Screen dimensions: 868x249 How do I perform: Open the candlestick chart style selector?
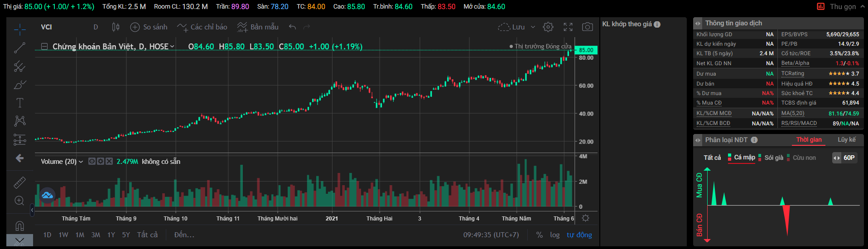(x=116, y=27)
